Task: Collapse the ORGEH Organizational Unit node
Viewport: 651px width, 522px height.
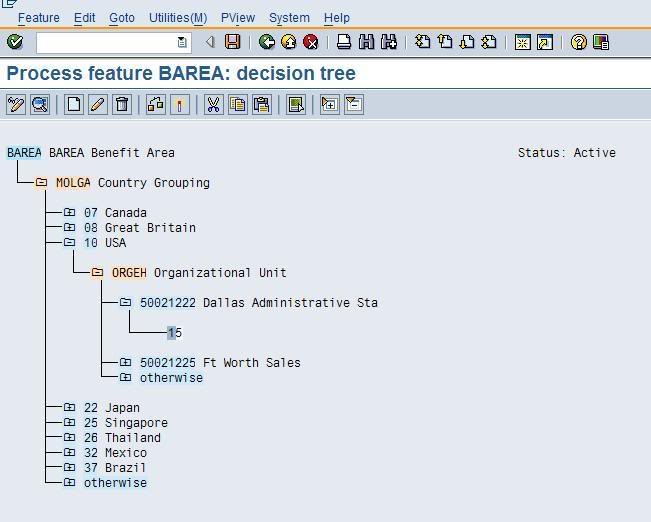Action: point(97,272)
